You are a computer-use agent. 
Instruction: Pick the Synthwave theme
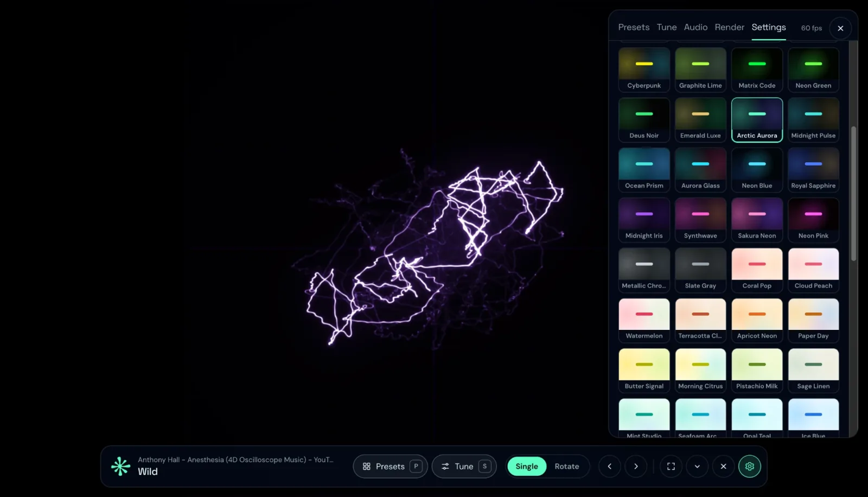[700, 220]
